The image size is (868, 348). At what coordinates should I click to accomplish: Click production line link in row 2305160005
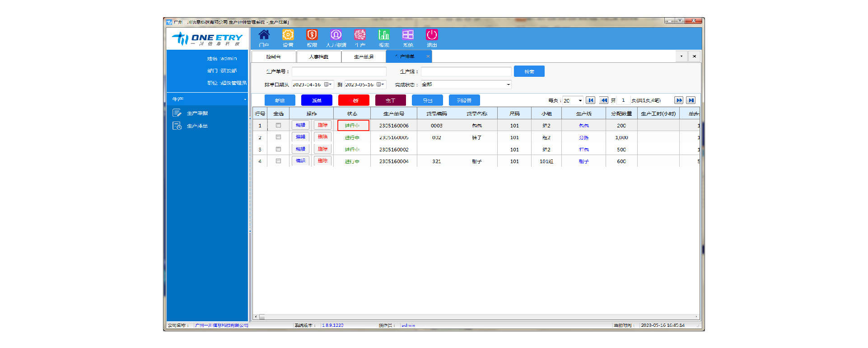(x=584, y=138)
